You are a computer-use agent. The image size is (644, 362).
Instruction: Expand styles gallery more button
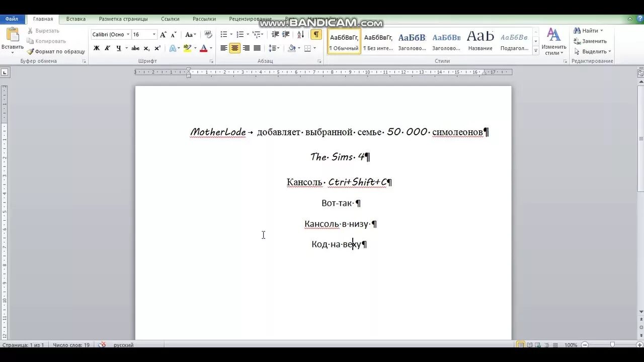(x=535, y=51)
